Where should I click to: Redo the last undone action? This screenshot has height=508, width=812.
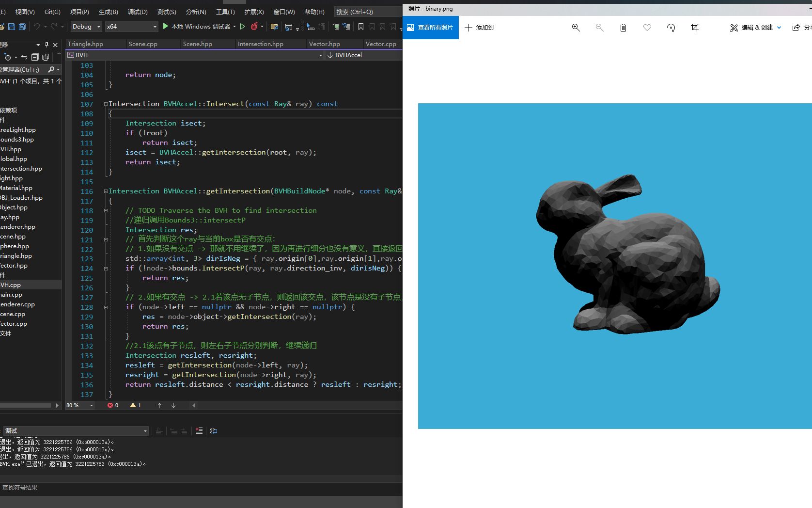[x=54, y=27]
